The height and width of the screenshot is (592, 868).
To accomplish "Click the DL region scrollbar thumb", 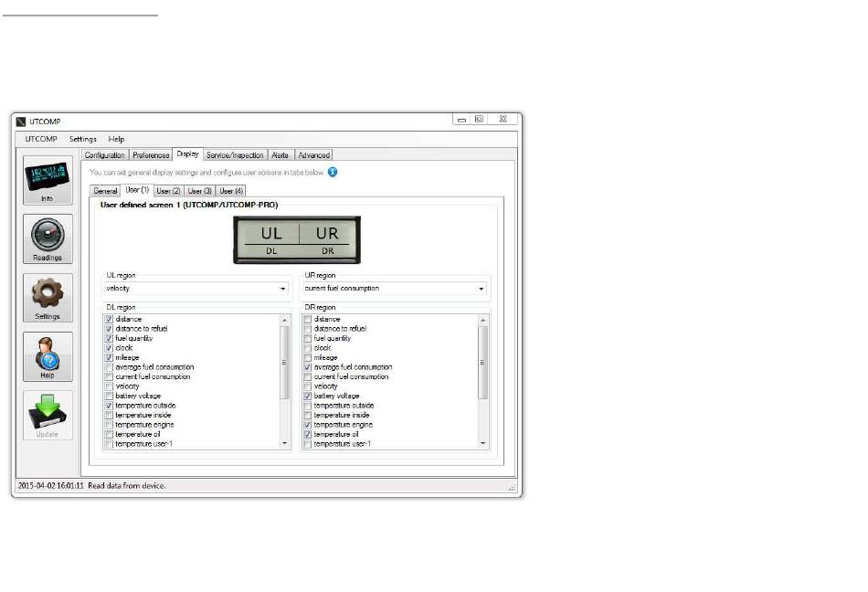I will point(284,363).
